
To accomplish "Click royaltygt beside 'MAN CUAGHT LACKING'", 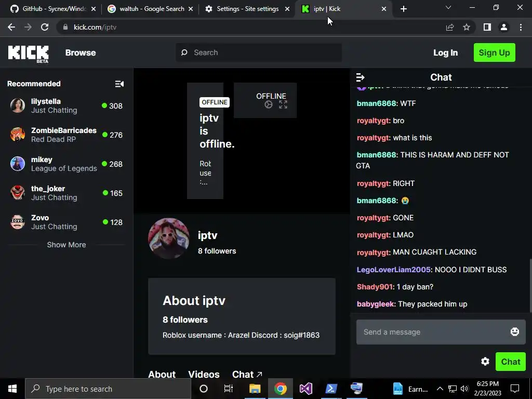I will tap(373, 252).
